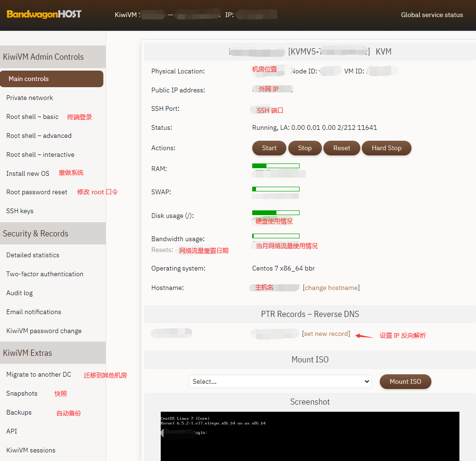Click the set new record link
This screenshot has width=476, height=461.
click(326, 334)
